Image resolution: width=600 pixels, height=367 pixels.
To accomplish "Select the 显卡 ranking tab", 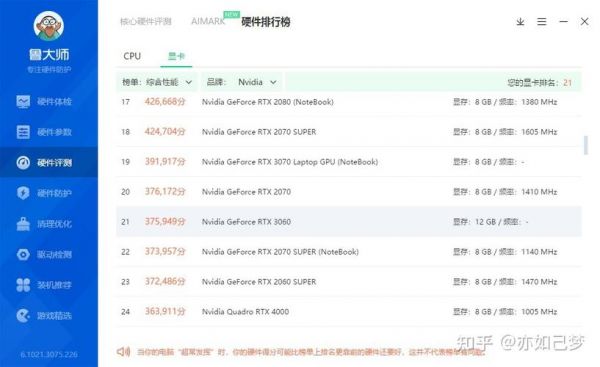I will tap(176, 56).
